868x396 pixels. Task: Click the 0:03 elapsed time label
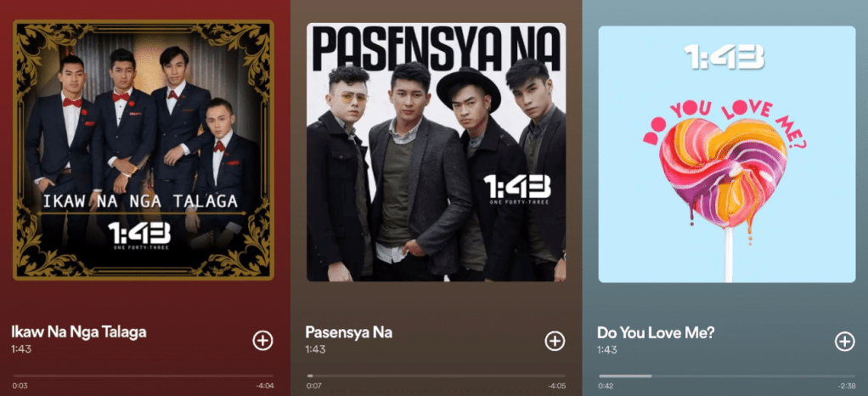tap(20, 386)
